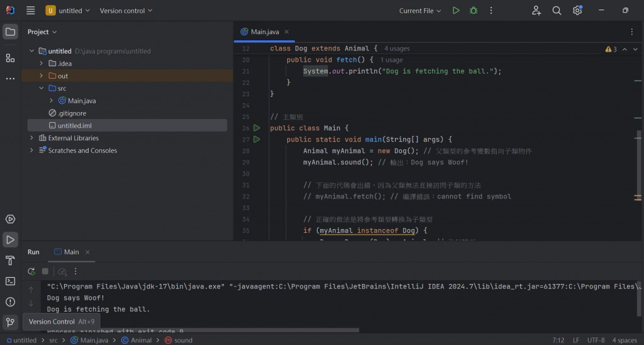
Task: Close the Main run tab
Action: click(87, 252)
